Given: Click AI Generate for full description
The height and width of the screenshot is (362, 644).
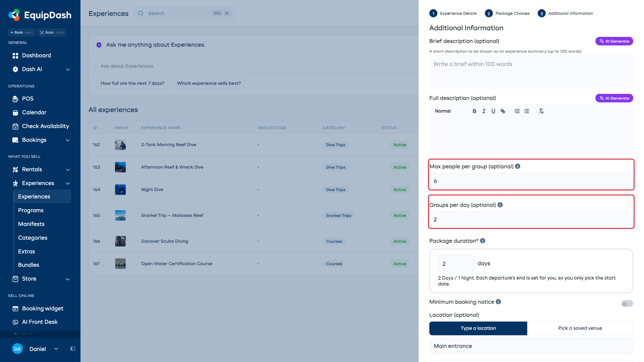Looking at the screenshot, I should (x=614, y=98).
